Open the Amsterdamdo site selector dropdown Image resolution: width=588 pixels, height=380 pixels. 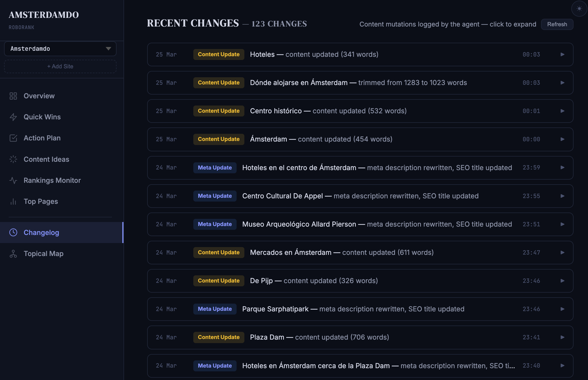(60, 49)
